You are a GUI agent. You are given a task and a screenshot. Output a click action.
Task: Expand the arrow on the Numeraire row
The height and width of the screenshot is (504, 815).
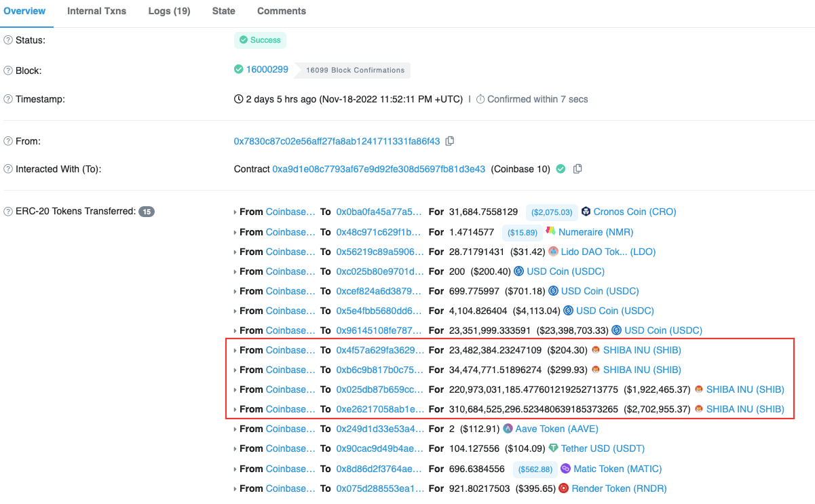coord(235,233)
